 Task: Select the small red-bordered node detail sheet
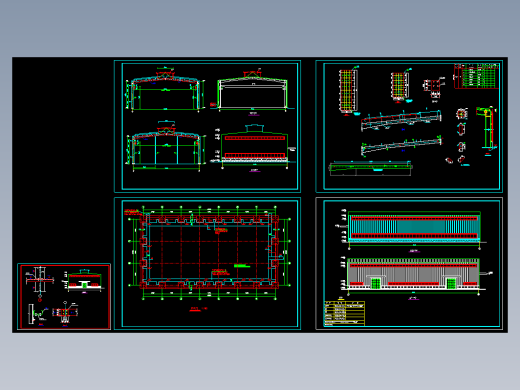point(64,296)
